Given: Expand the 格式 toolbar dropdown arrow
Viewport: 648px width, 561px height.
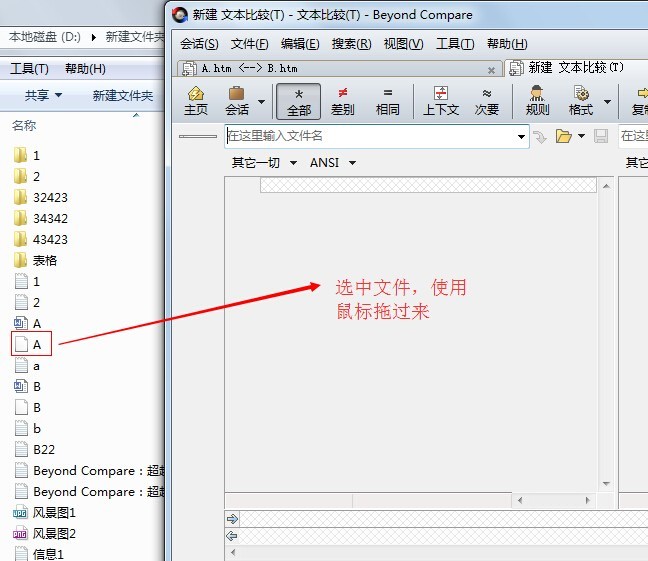Looking at the screenshot, I should click(x=607, y=101).
